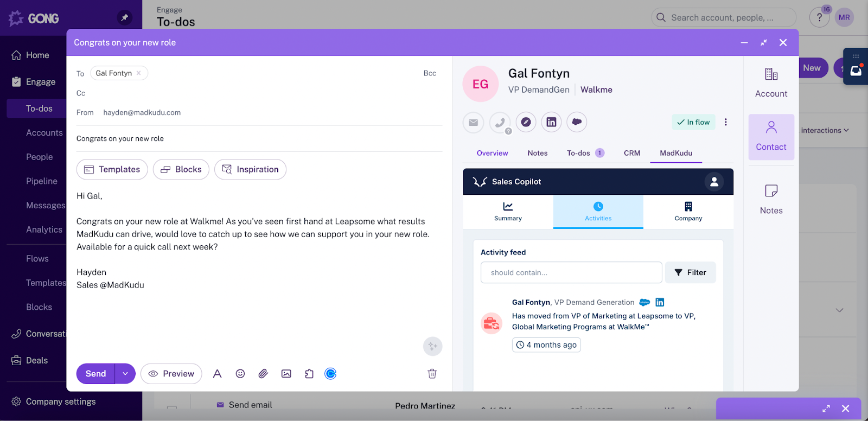Toggle the Send email row checkbox
Viewport: 868px width, 421px height.
(x=172, y=409)
